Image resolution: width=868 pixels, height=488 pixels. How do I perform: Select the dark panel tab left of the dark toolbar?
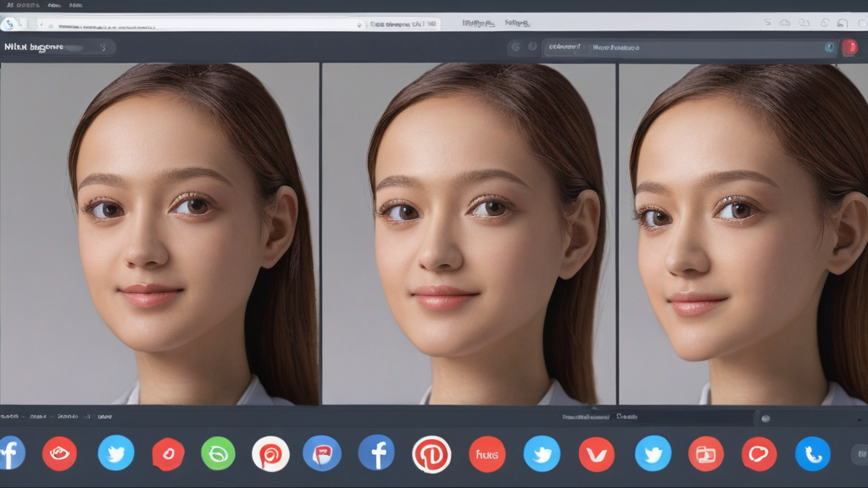pos(58,47)
